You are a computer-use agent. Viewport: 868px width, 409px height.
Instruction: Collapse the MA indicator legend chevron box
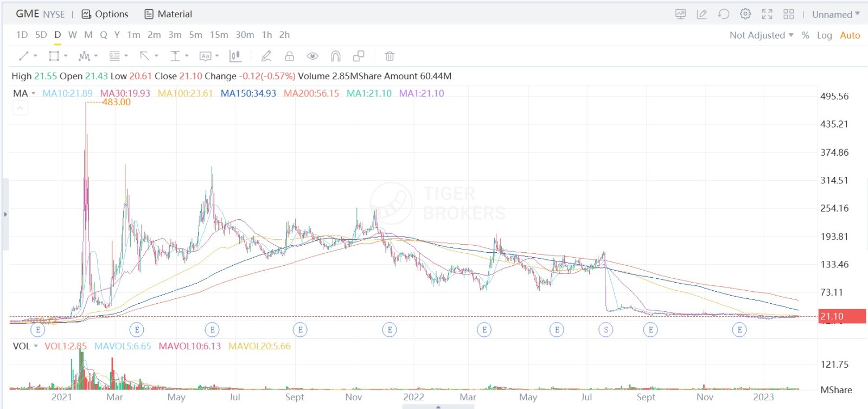coord(20,108)
